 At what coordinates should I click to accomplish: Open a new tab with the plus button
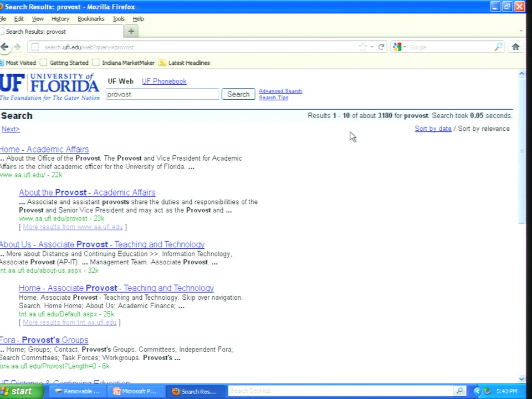click(131, 32)
